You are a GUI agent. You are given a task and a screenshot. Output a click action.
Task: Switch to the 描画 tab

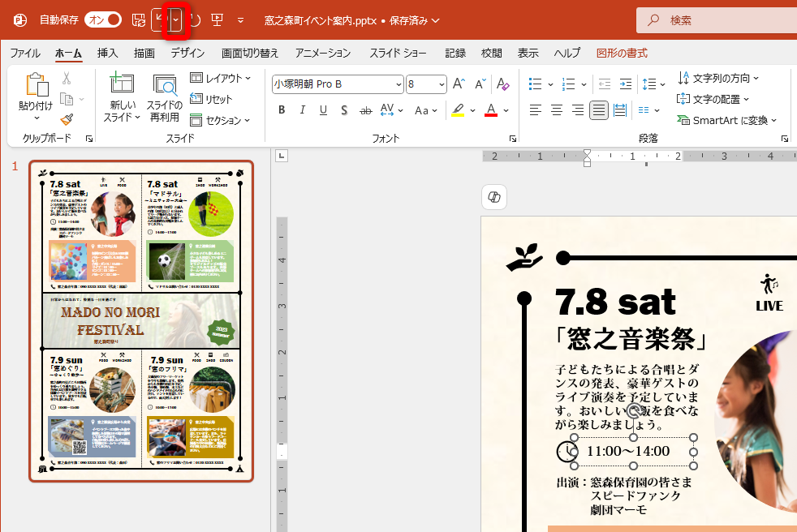(x=144, y=53)
